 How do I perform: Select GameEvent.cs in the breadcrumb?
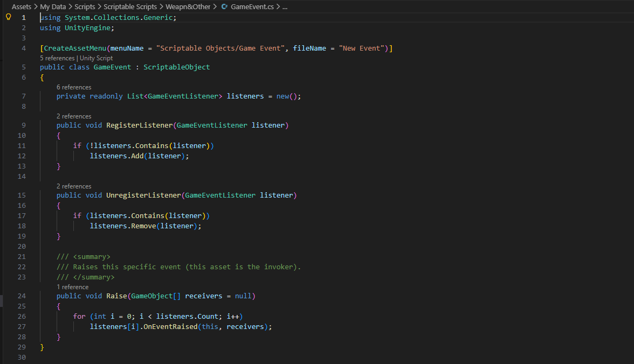point(252,7)
